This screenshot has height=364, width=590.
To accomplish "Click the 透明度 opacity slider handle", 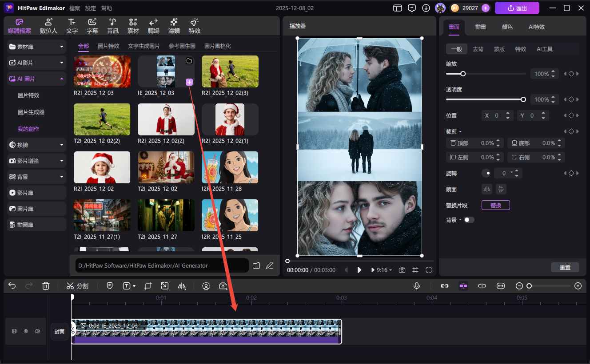I will [x=523, y=99].
